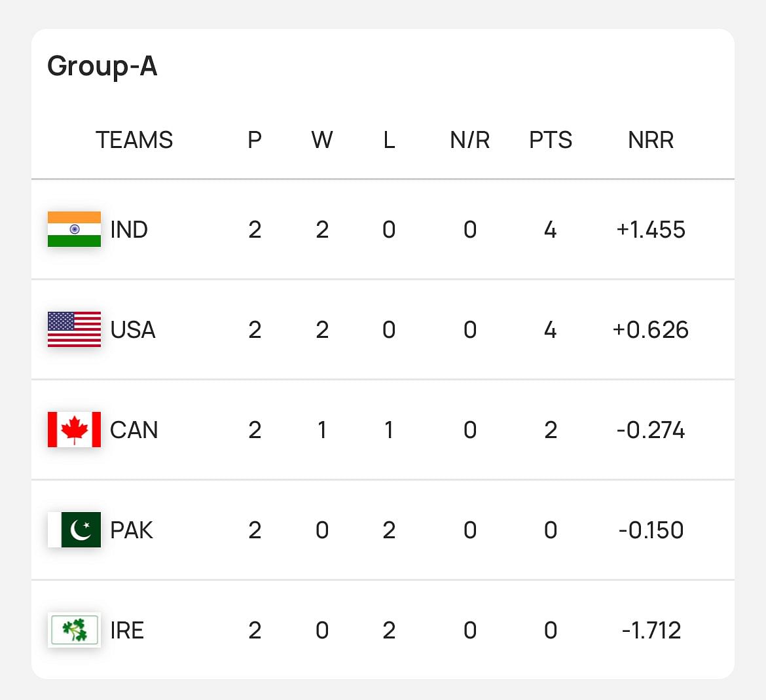Select the IND team name
Screen dimensions: 766x700
pyautogui.click(x=129, y=230)
